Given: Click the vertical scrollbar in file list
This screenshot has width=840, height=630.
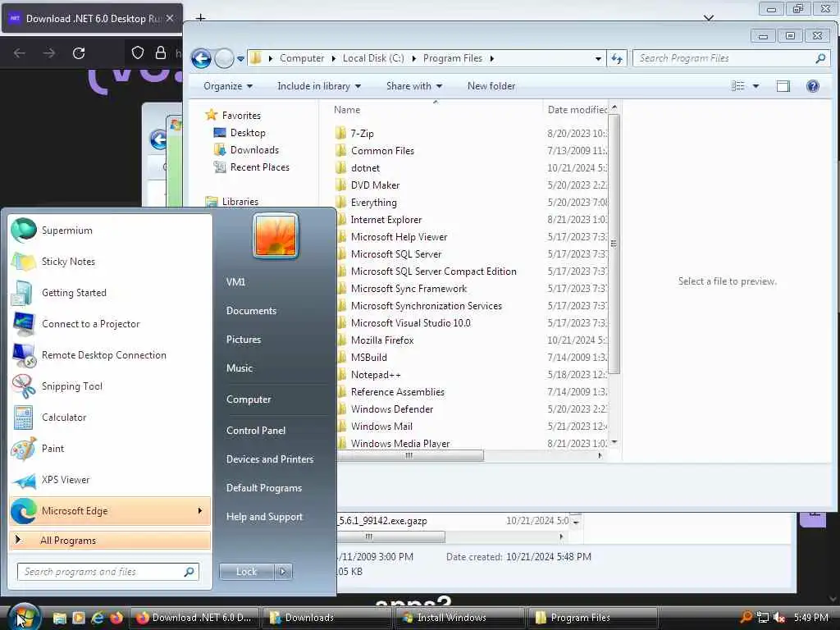Looking at the screenshot, I should [614, 244].
